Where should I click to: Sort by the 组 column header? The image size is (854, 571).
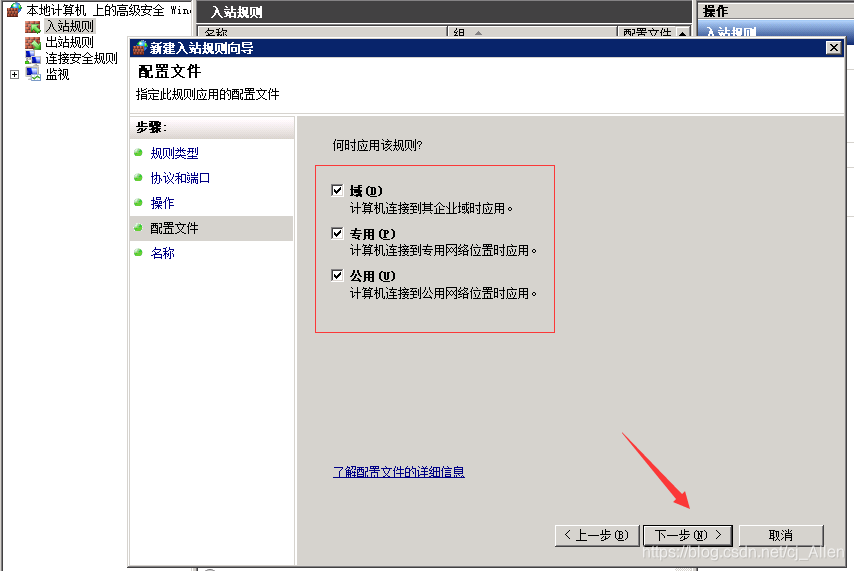(532, 32)
